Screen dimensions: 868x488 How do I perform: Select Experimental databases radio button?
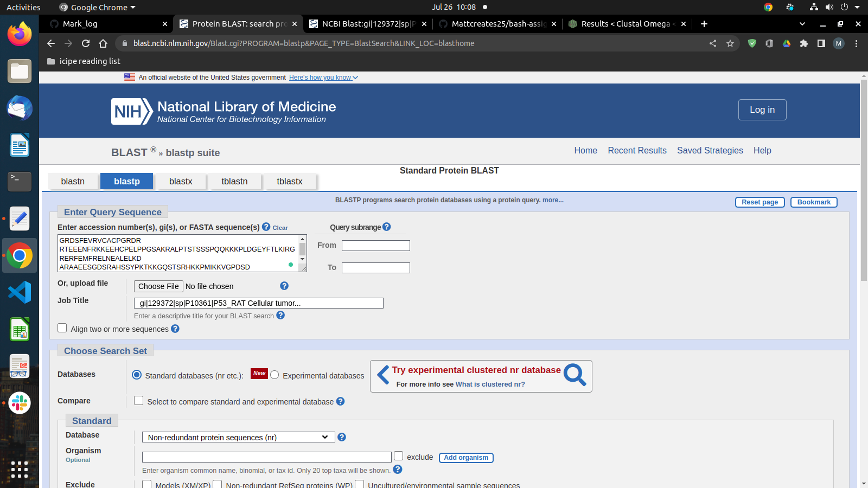275,375
